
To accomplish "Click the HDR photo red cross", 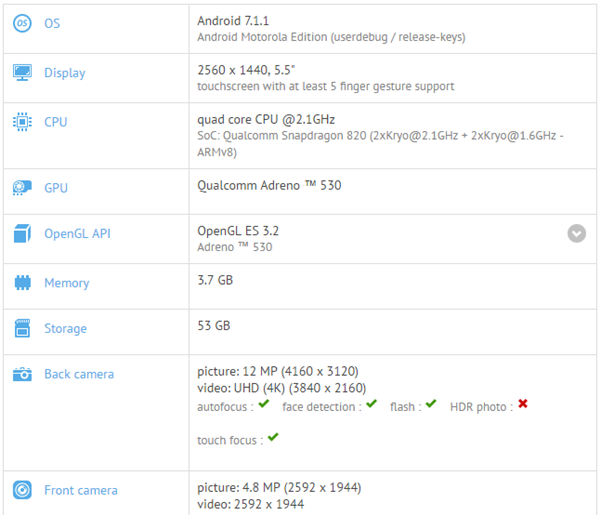I will coord(522,404).
